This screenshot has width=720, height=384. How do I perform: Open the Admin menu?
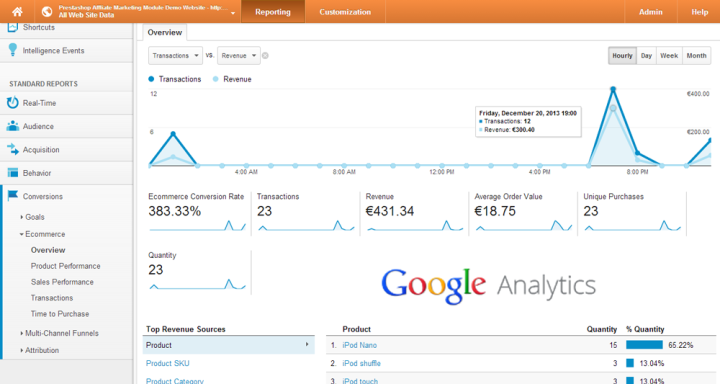(650, 11)
